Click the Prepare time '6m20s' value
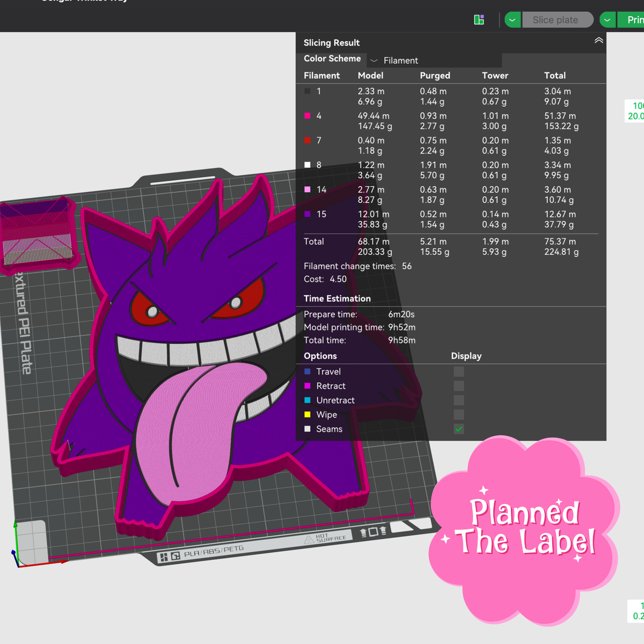This screenshot has width=644, height=644. (401, 314)
